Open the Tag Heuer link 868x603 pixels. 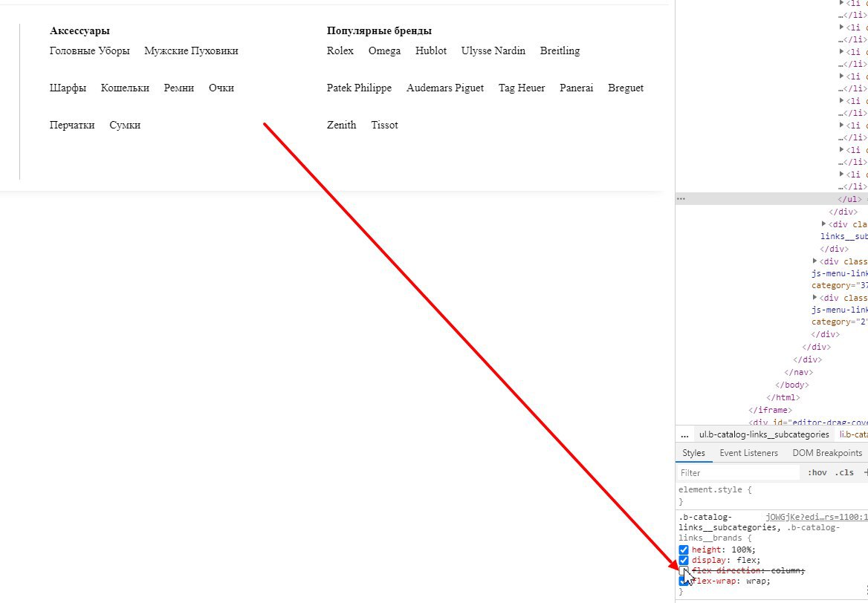[x=522, y=88]
